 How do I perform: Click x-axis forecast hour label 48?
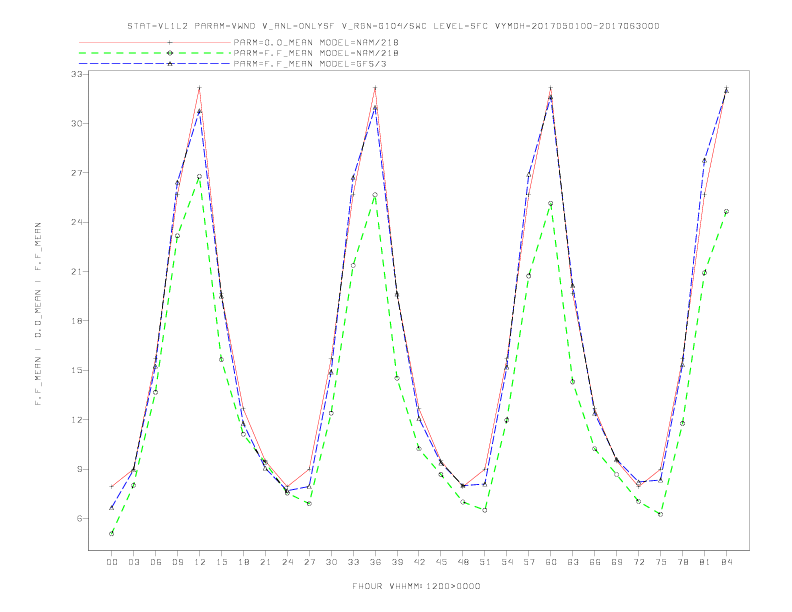tap(463, 562)
